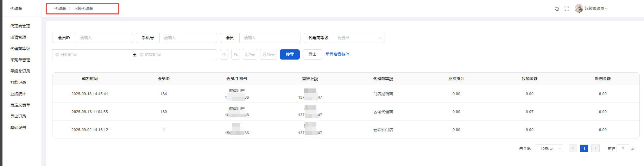Click the refresh icon in top bar

[557, 9]
